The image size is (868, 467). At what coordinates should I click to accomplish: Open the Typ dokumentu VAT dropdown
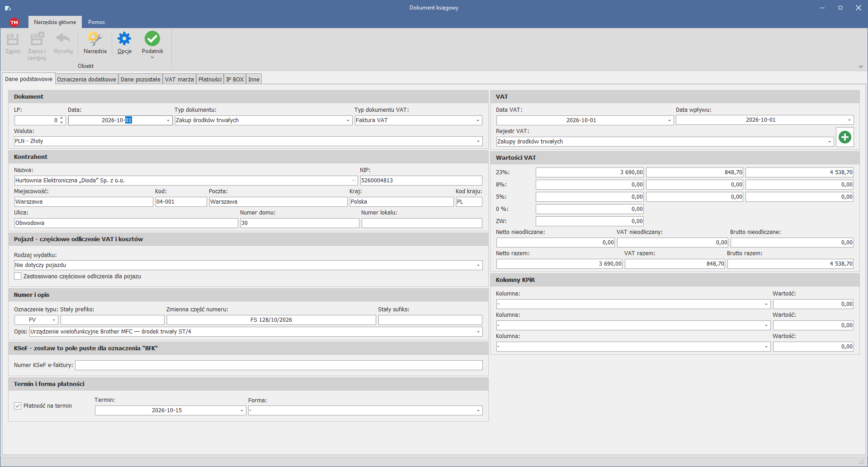pyautogui.click(x=478, y=120)
